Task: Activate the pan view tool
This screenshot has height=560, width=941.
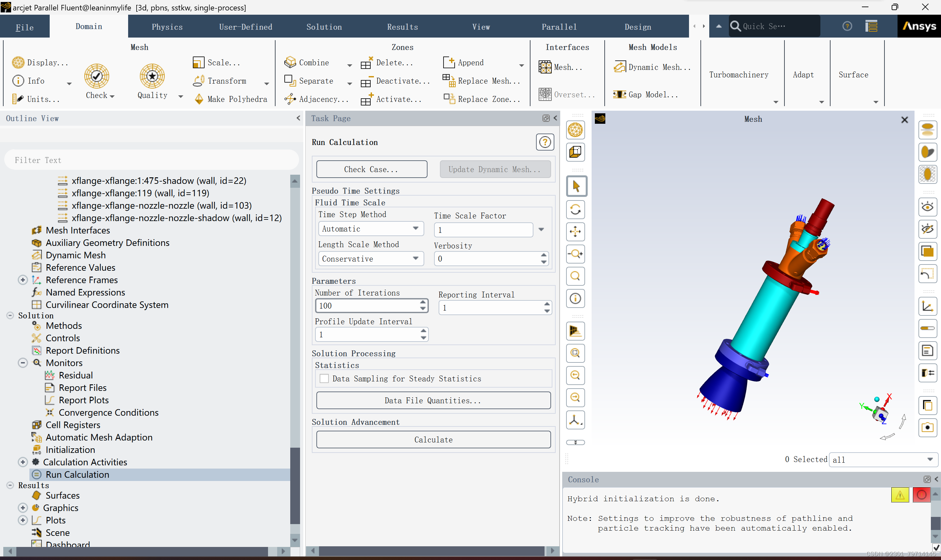Action: tap(575, 232)
